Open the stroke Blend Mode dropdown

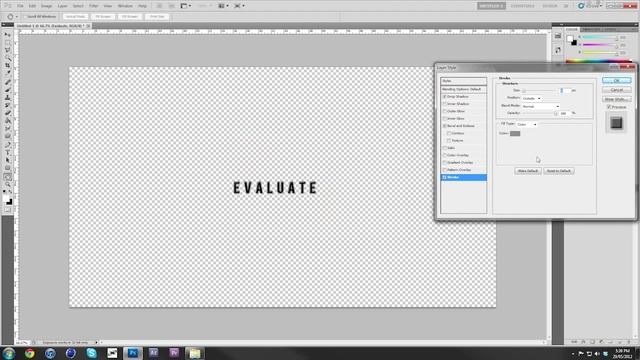click(x=540, y=106)
